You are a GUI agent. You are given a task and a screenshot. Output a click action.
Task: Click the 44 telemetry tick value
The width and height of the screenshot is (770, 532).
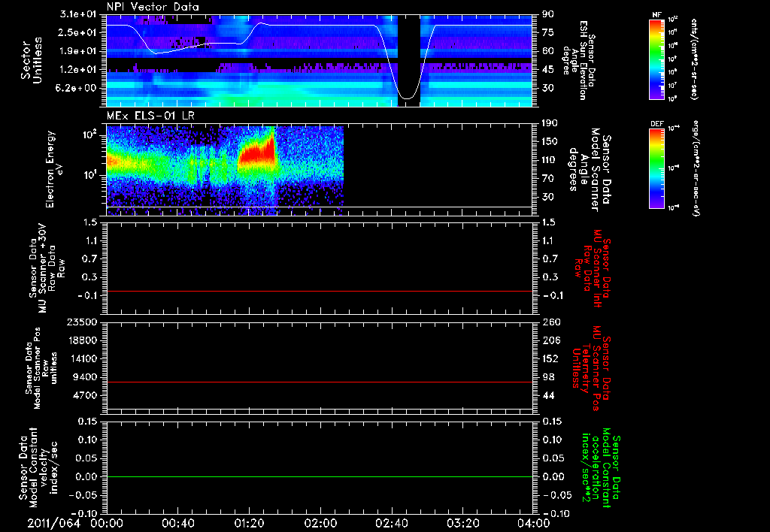pos(548,395)
